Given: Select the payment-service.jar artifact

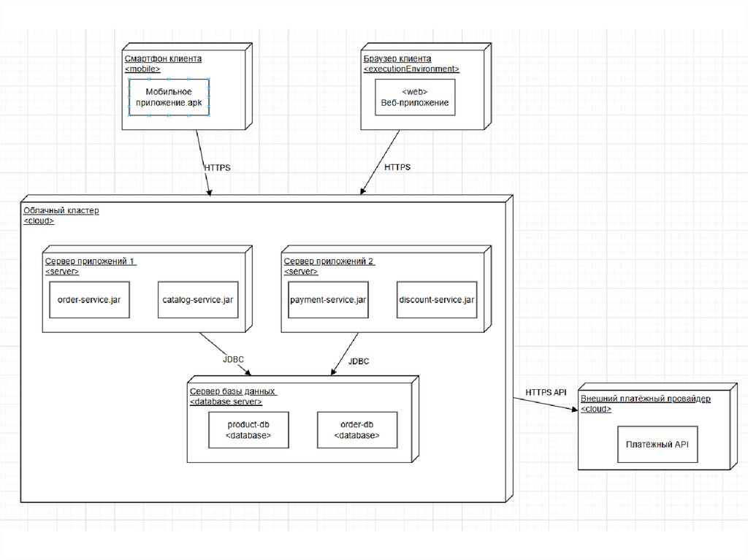Looking at the screenshot, I should click(x=328, y=300).
